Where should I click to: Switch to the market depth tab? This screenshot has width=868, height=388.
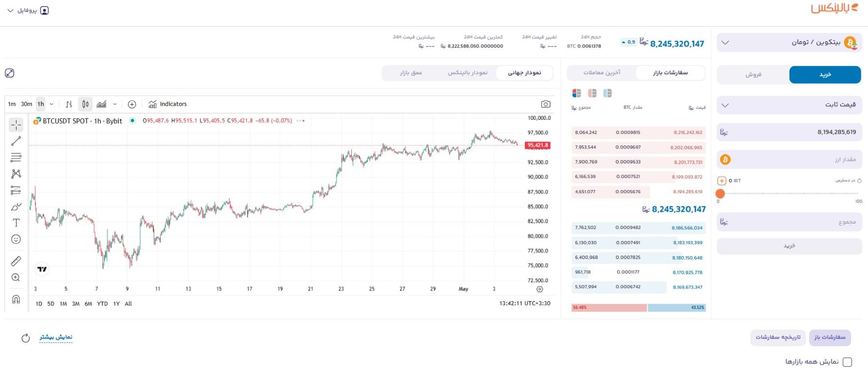tap(411, 73)
